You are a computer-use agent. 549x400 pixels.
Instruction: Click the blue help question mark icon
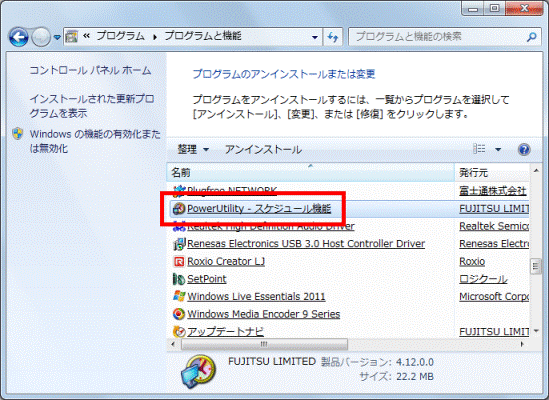coord(524,150)
